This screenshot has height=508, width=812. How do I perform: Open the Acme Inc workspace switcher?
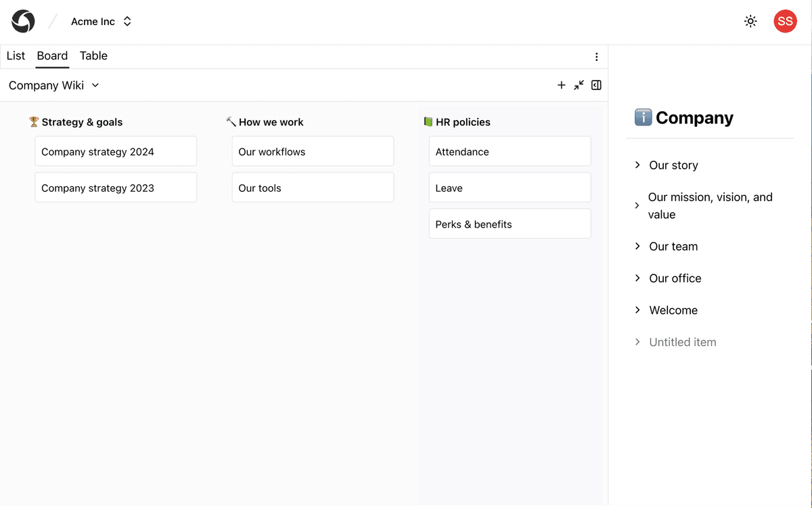[x=101, y=22]
